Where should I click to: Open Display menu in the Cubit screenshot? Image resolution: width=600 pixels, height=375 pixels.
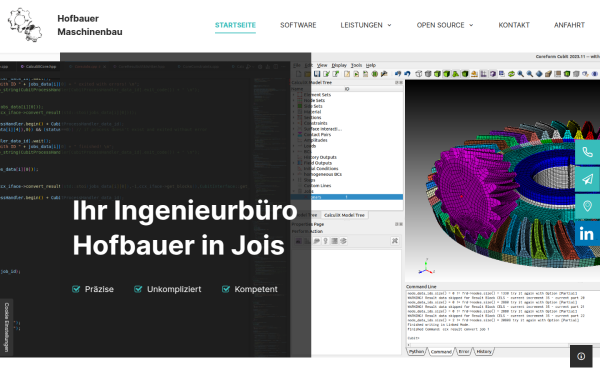pos(339,65)
